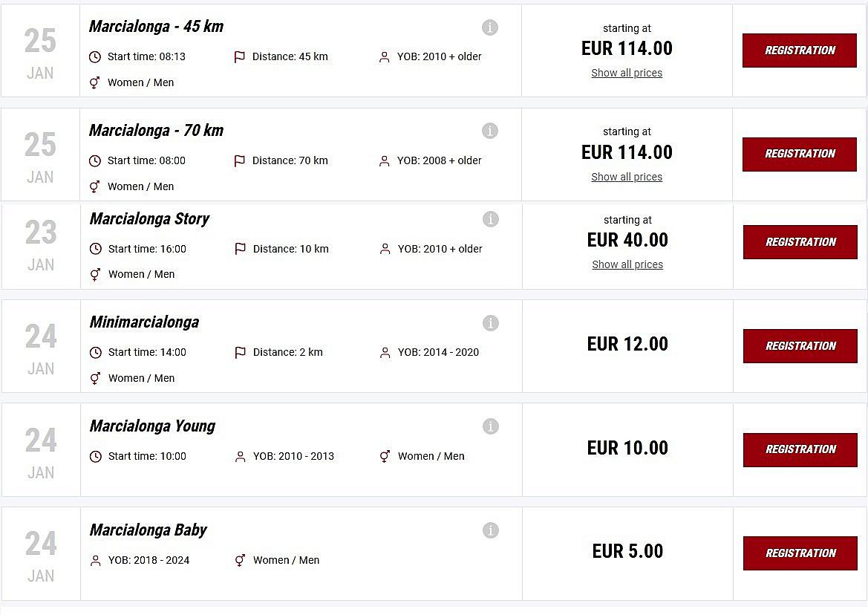Select the Minimarcialonga event title

pos(144,322)
